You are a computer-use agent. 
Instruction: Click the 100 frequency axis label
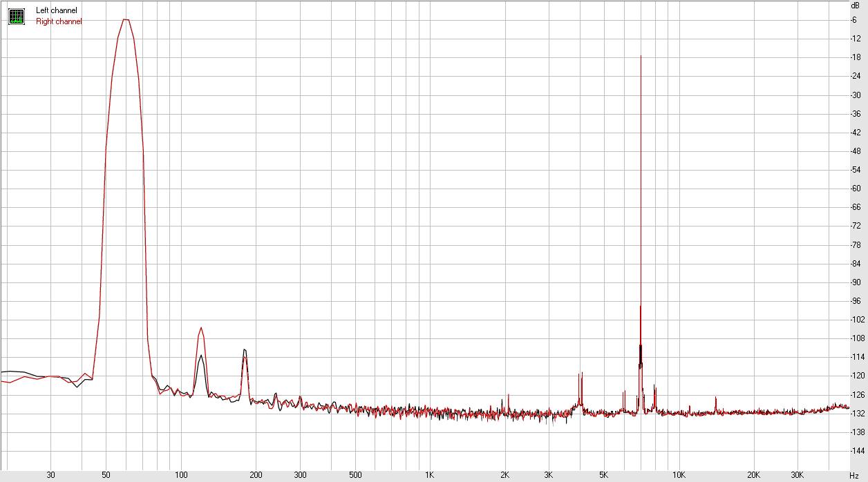pos(181,475)
